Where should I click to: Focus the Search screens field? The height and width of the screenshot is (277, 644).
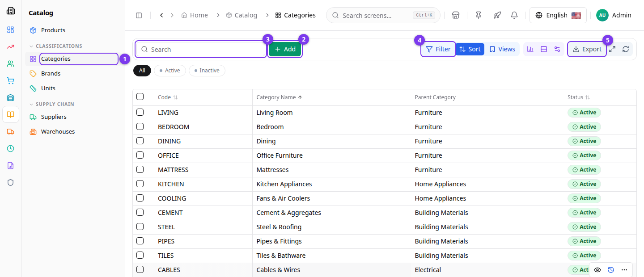[x=383, y=15]
